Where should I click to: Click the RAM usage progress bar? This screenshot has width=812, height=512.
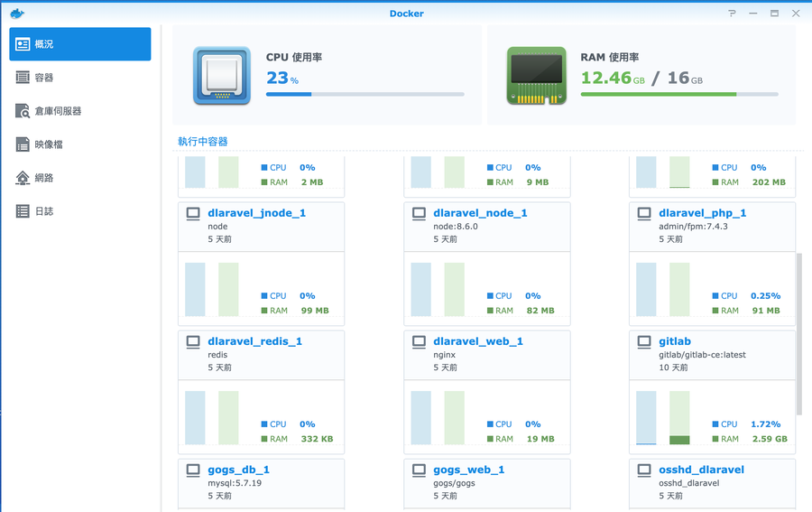(x=679, y=94)
